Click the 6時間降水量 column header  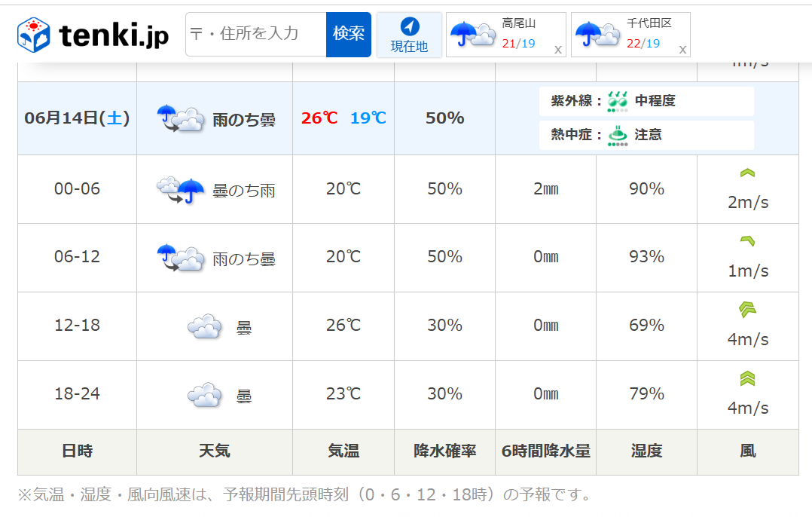(546, 451)
